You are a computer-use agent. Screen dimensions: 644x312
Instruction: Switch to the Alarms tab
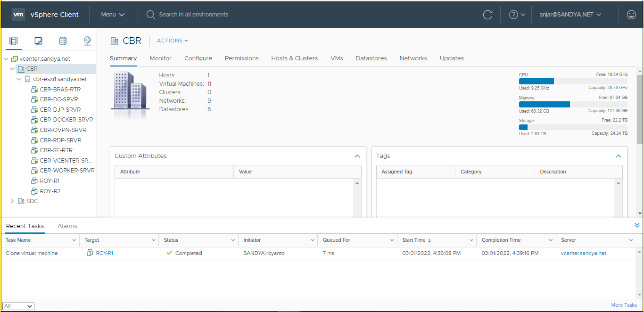click(x=67, y=226)
